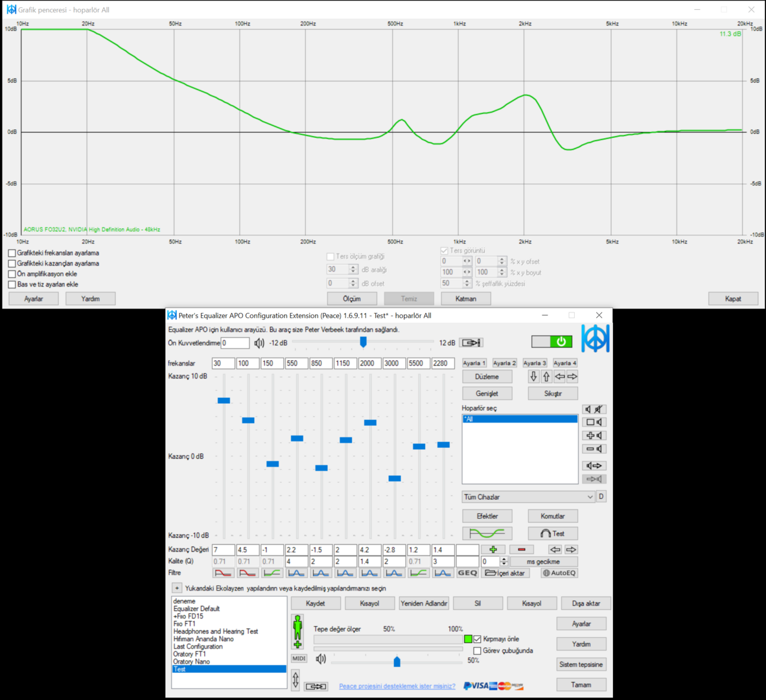766x700 pixels.
Task: Click the remove speaker minus icon
Action: pyautogui.click(x=594, y=449)
